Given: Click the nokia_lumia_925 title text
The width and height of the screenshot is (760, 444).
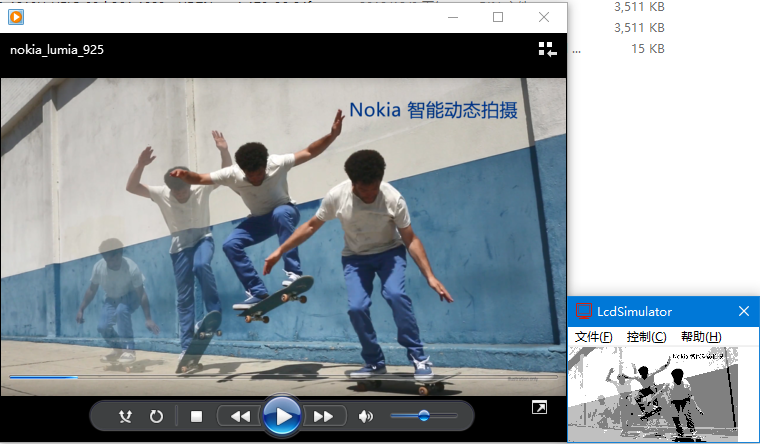Looking at the screenshot, I should tap(57, 49).
